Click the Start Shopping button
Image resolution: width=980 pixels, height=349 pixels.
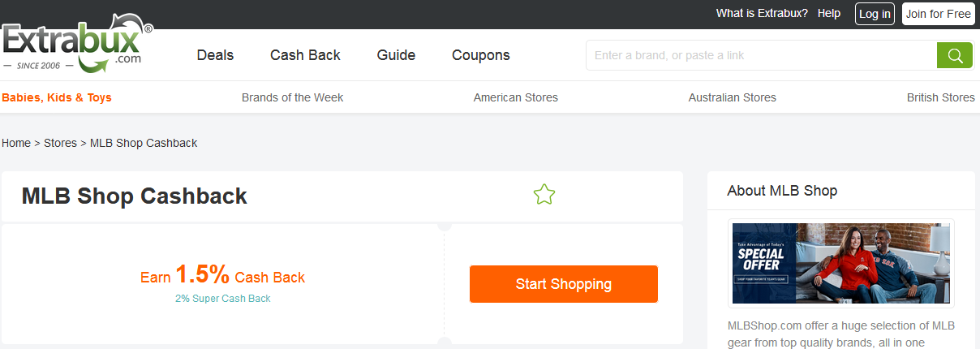pos(563,284)
